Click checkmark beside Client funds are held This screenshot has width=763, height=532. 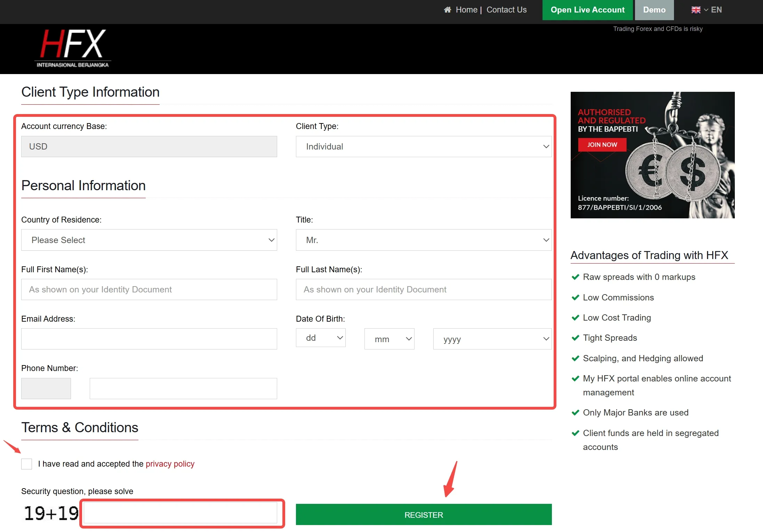pyautogui.click(x=576, y=433)
